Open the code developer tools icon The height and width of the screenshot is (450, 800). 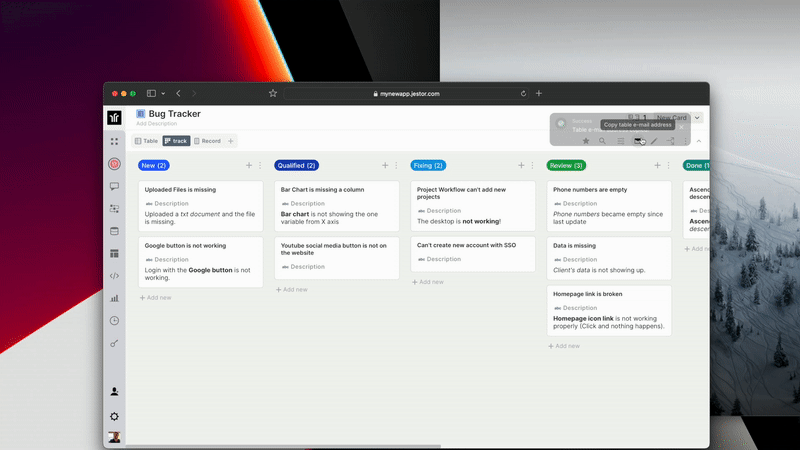pyautogui.click(x=114, y=275)
